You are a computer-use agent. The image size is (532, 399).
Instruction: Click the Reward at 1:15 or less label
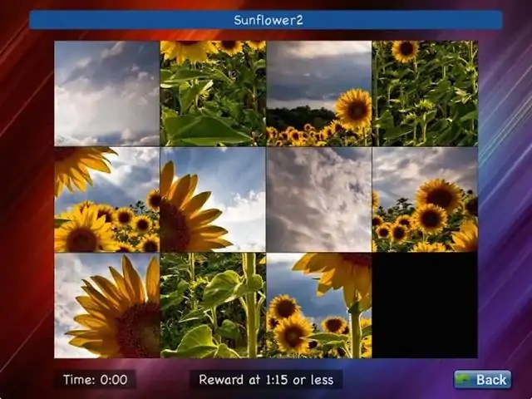pyautogui.click(x=266, y=380)
